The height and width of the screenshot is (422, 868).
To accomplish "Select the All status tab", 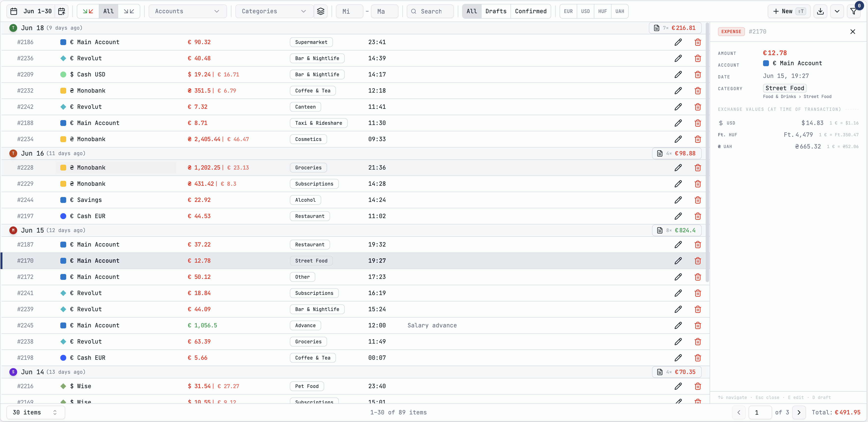I will click(x=472, y=12).
